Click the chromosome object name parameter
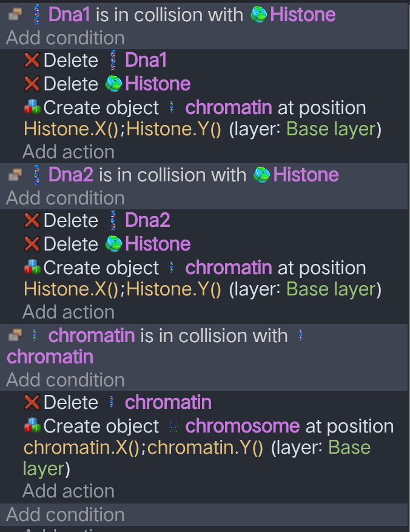 point(242,426)
